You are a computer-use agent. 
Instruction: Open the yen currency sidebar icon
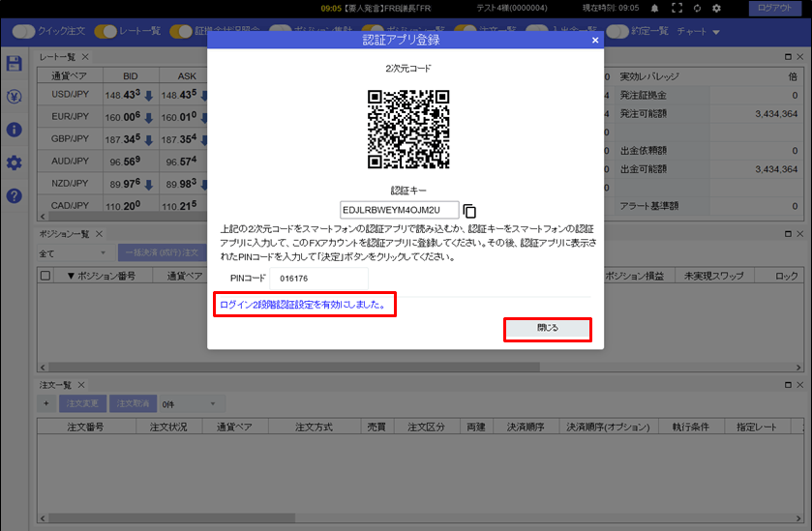(x=14, y=97)
